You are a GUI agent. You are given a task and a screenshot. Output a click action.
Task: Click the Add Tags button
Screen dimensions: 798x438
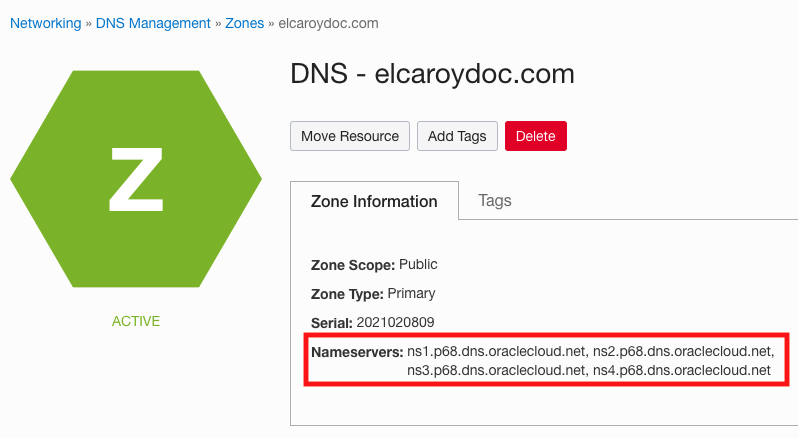click(457, 136)
